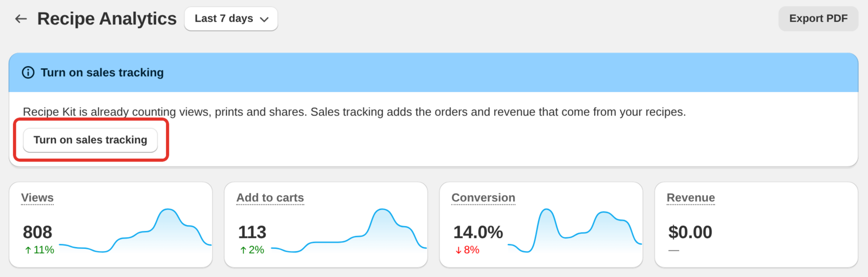Click the 14.0% conversion value
The width and height of the screenshot is (868, 277).
(x=478, y=232)
